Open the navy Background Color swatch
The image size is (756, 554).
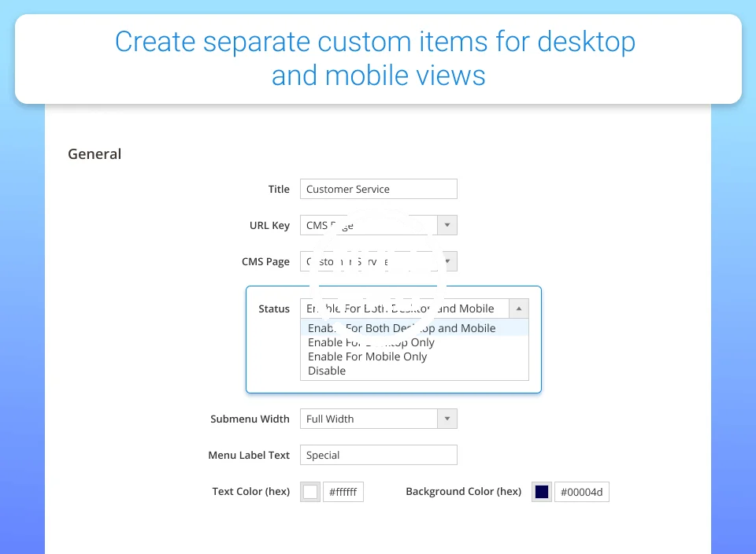click(x=542, y=492)
